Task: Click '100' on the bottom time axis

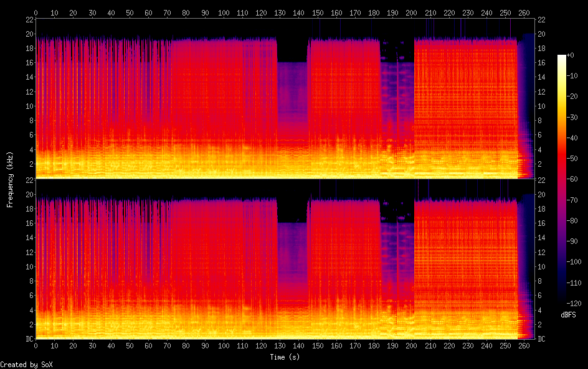Action: 224,346
